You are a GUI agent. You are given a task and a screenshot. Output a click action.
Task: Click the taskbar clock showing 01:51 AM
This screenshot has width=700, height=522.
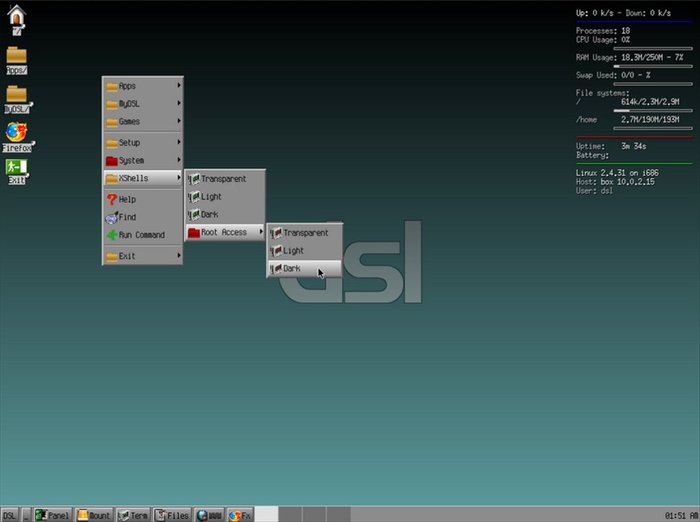point(679,515)
